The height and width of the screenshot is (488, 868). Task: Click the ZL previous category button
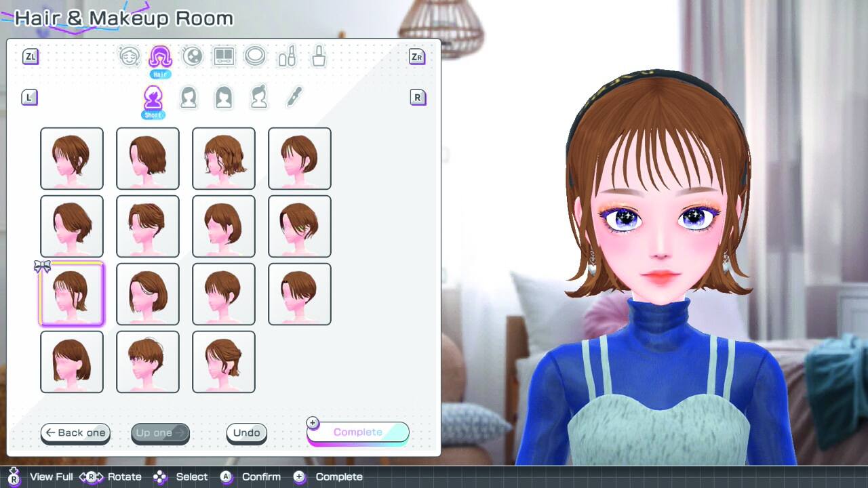pos(31,57)
